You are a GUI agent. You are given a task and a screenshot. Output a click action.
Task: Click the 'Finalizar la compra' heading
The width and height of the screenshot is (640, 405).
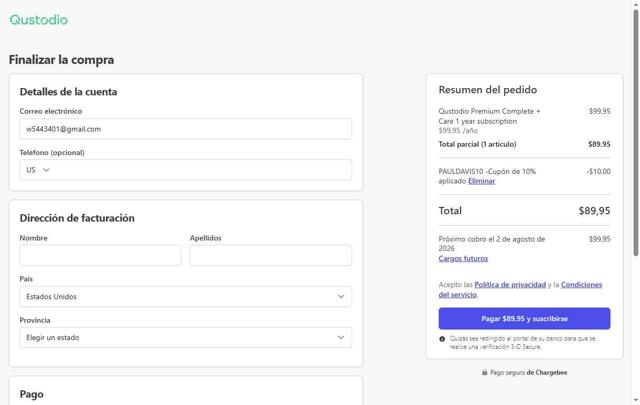coord(62,60)
